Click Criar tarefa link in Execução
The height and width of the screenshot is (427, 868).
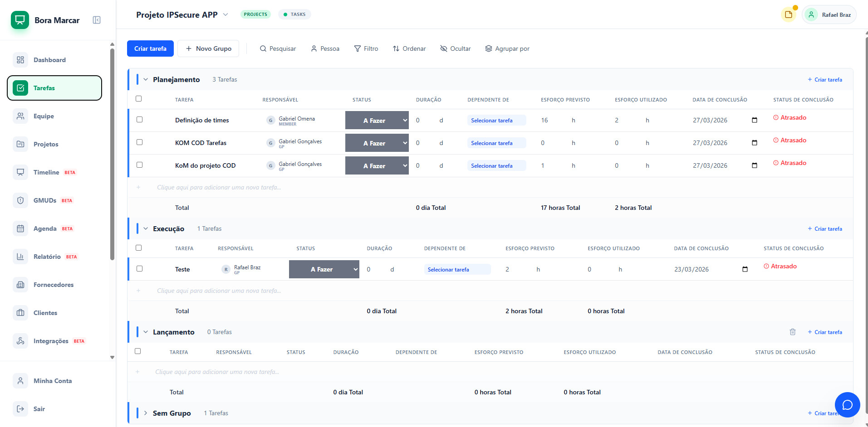pos(825,228)
